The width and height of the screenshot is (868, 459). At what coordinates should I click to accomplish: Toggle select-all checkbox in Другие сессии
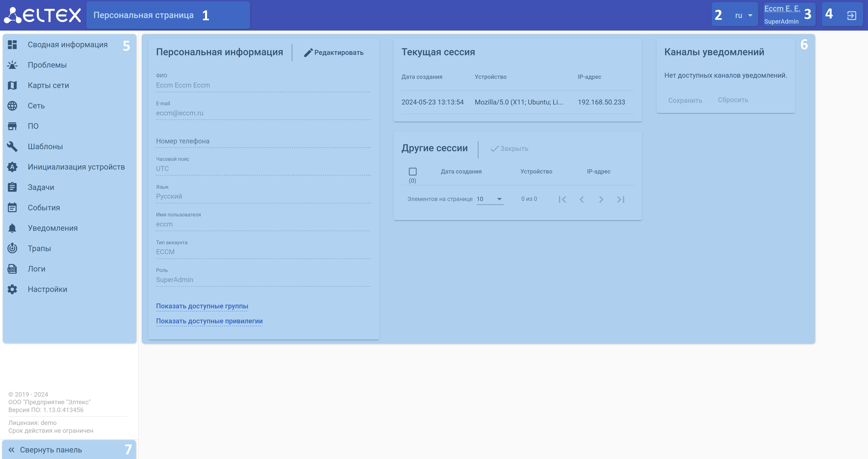(412, 172)
